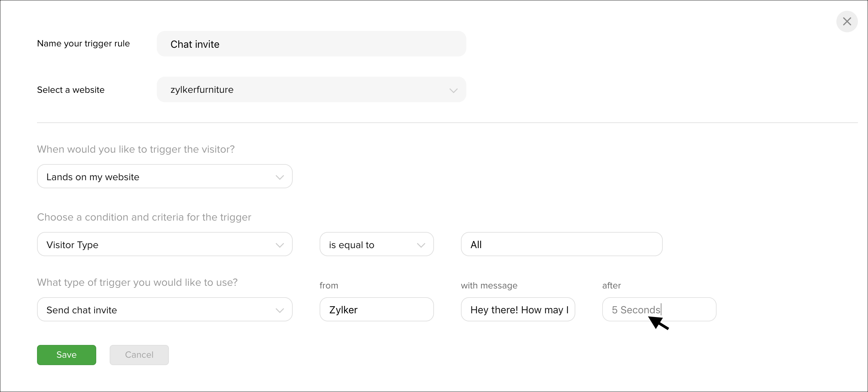Click the chevron arrow beside Visitor Type
The image size is (868, 392).
point(280,245)
